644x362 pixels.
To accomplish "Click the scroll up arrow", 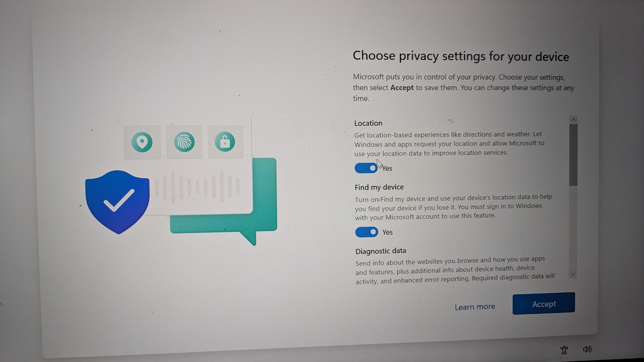I will click(574, 120).
